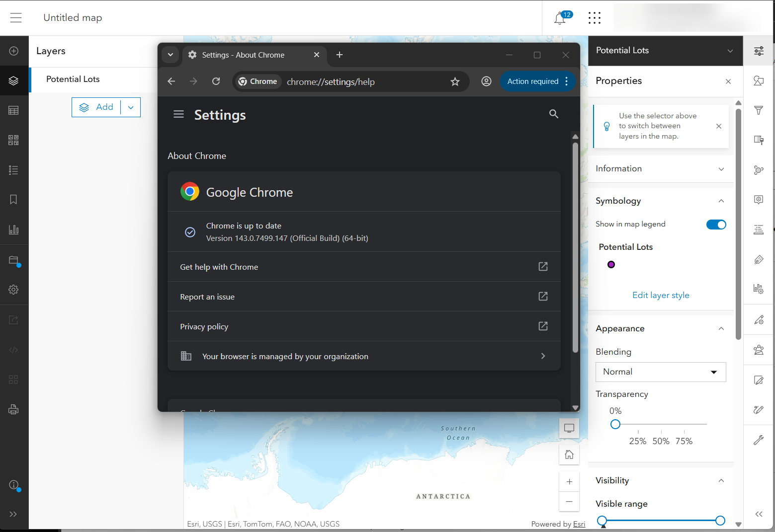Click the Untitled map title
The height and width of the screenshot is (532, 775).
(x=73, y=18)
